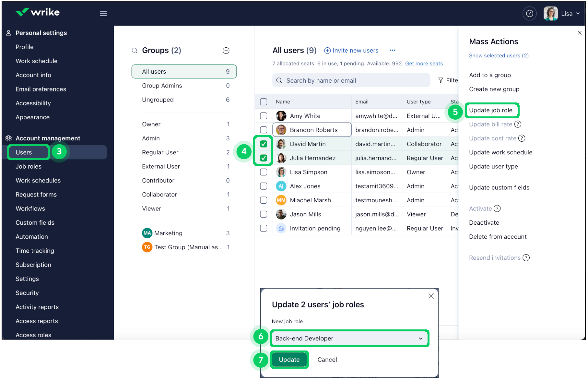Click the Resend invitations help icon

(x=526, y=257)
